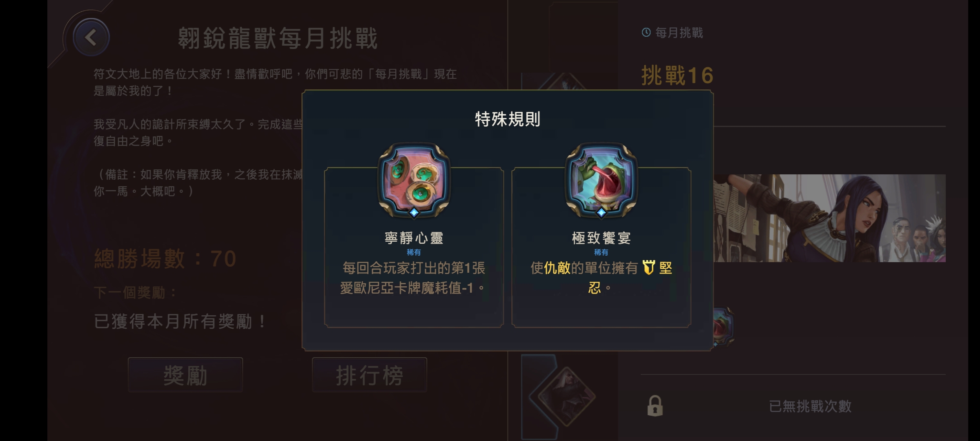
Task: Click the 堅忍 shield keyword icon
Action: tap(648, 268)
